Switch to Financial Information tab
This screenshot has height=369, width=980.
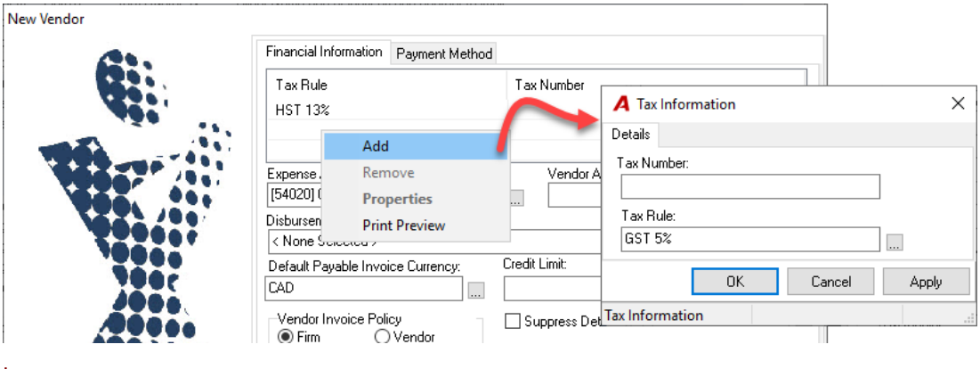324,52
